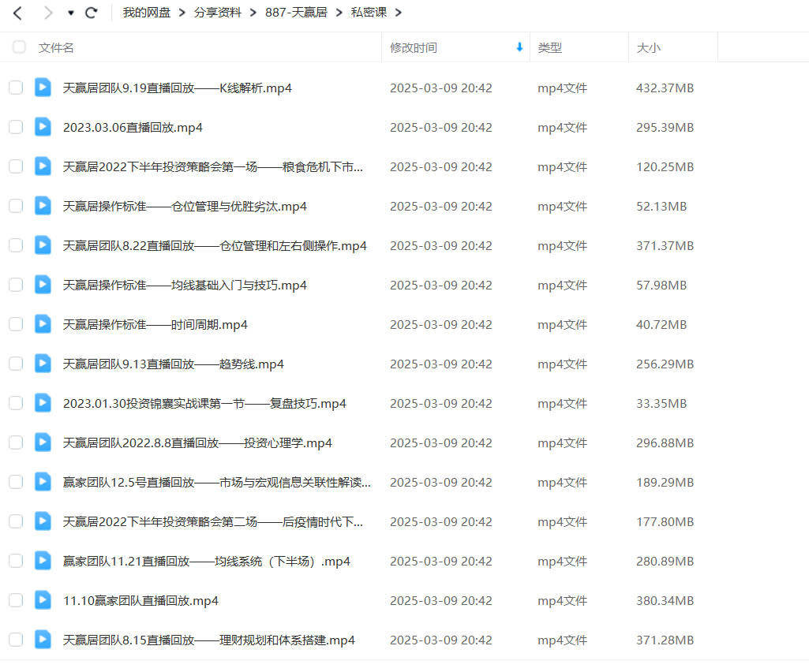Open 887-天赢居 breadcrumb folder

296,13
